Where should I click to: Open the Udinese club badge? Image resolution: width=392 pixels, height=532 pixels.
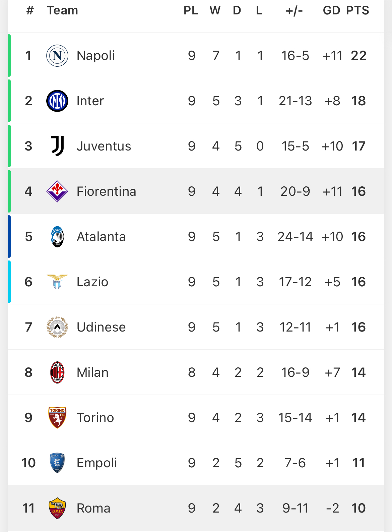click(57, 327)
